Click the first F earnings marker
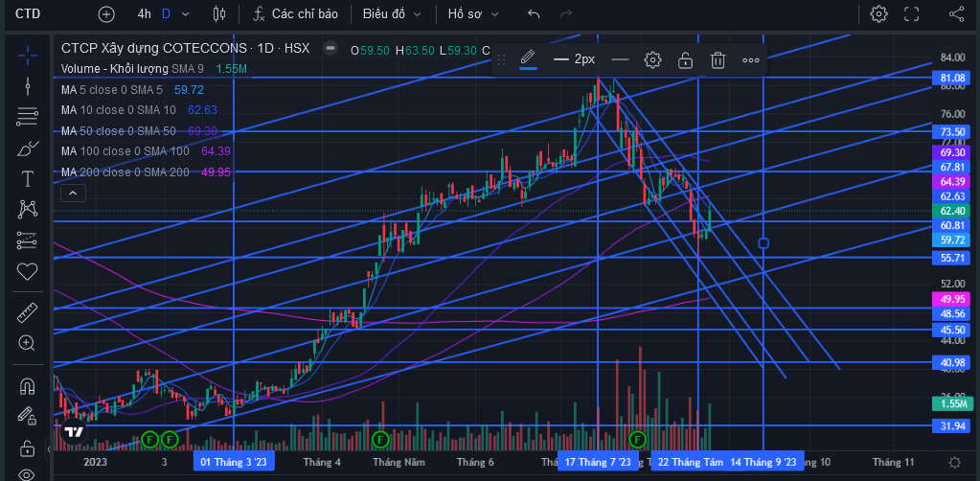The height and width of the screenshot is (481, 980). tap(150, 440)
